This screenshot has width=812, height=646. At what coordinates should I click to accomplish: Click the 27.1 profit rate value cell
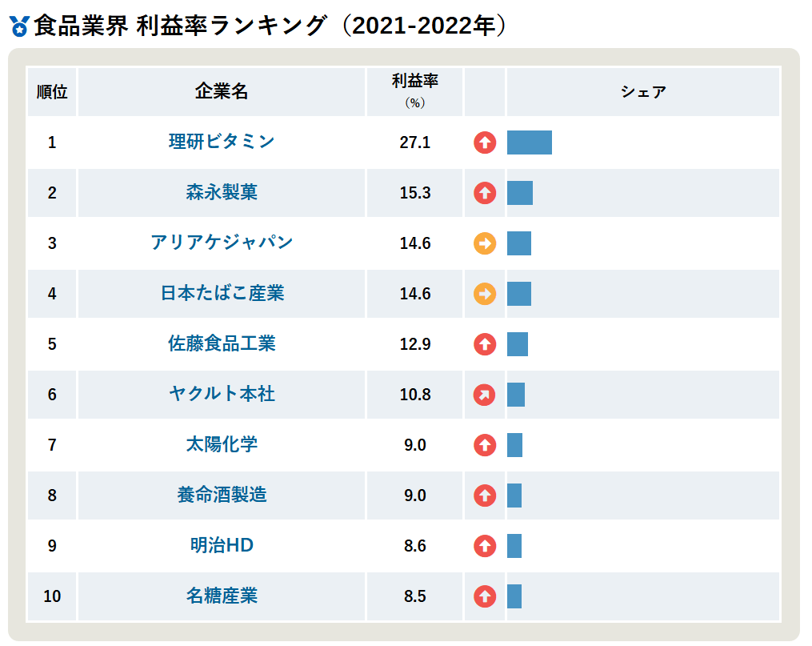[414, 142]
